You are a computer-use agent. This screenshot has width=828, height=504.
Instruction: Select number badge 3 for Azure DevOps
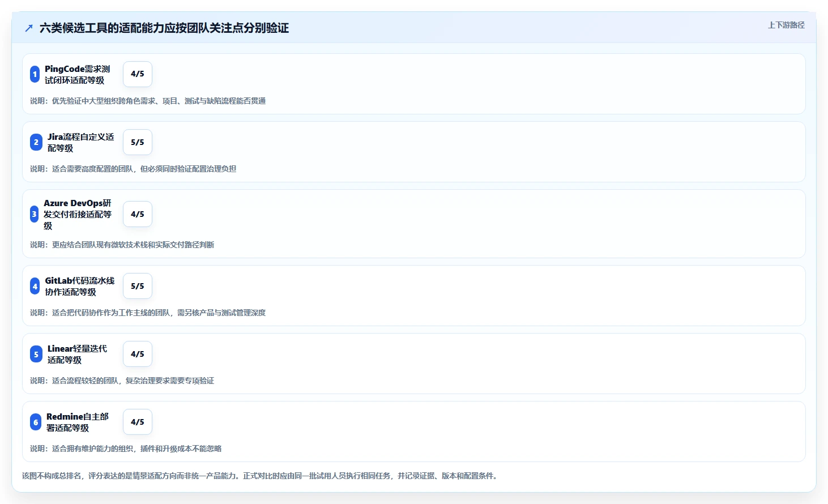click(34, 214)
